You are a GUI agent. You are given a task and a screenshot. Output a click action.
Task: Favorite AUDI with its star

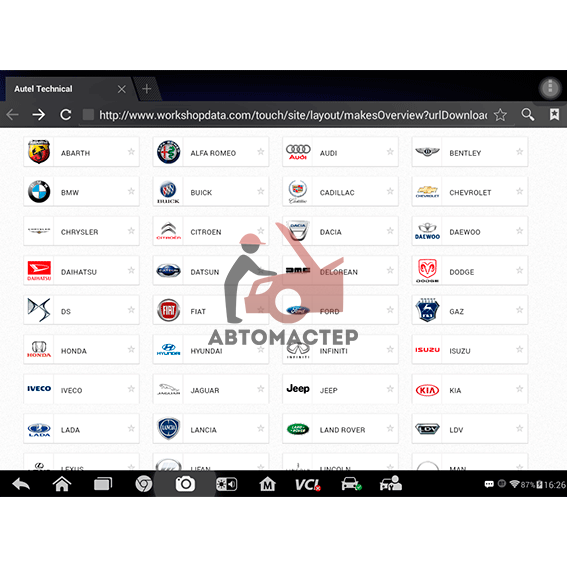tap(390, 152)
